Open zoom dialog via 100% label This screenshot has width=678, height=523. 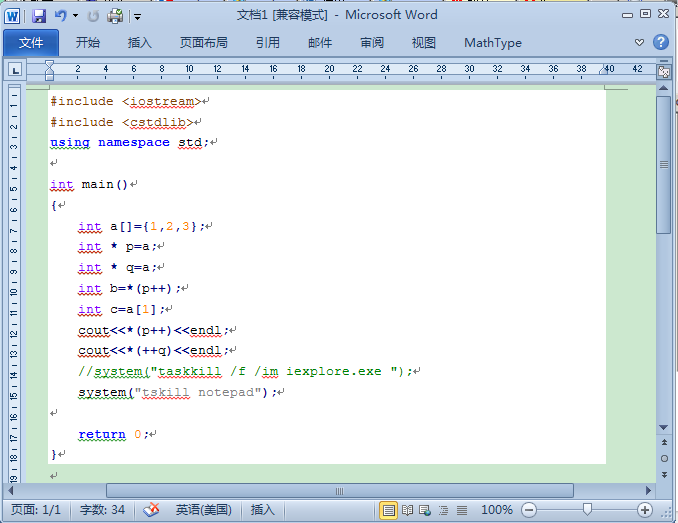(x=496, y=510)
